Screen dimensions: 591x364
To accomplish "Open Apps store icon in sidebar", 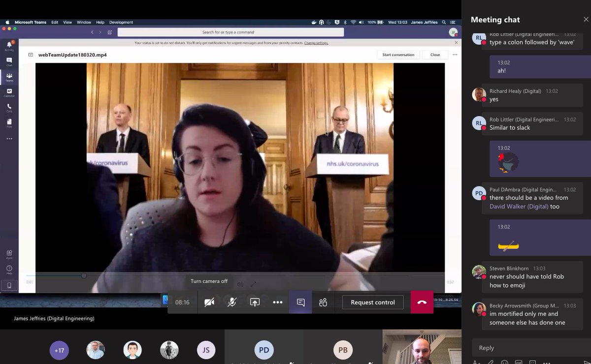I will pos(9,254).
